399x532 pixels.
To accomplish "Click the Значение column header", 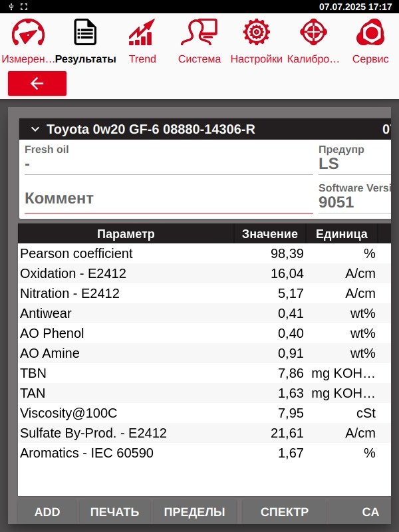I will point(270,234).
